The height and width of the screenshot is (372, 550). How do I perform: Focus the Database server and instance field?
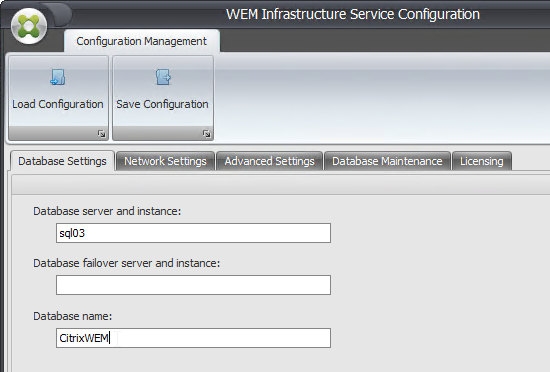pos(193,233)
